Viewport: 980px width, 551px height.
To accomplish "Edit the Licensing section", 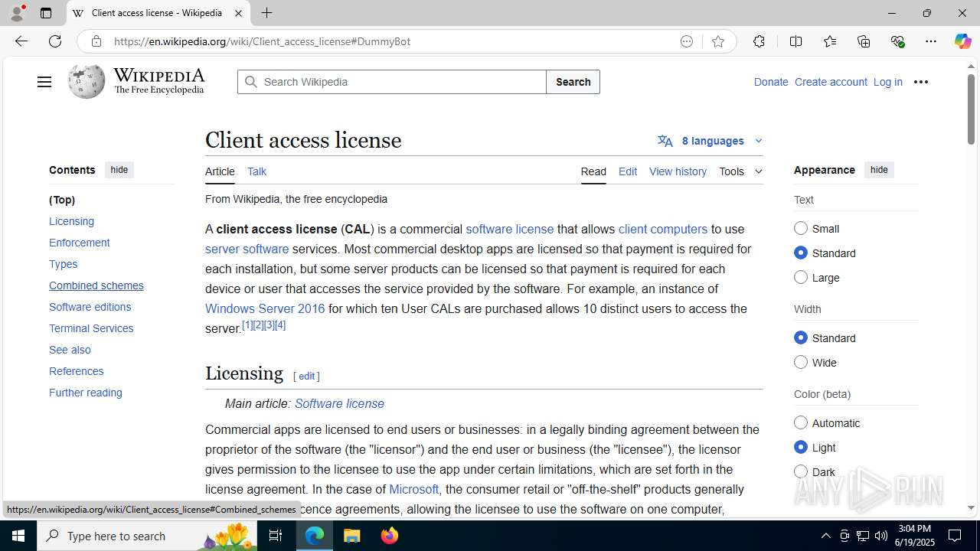I will pyautogui.click(x=307, y=376).
